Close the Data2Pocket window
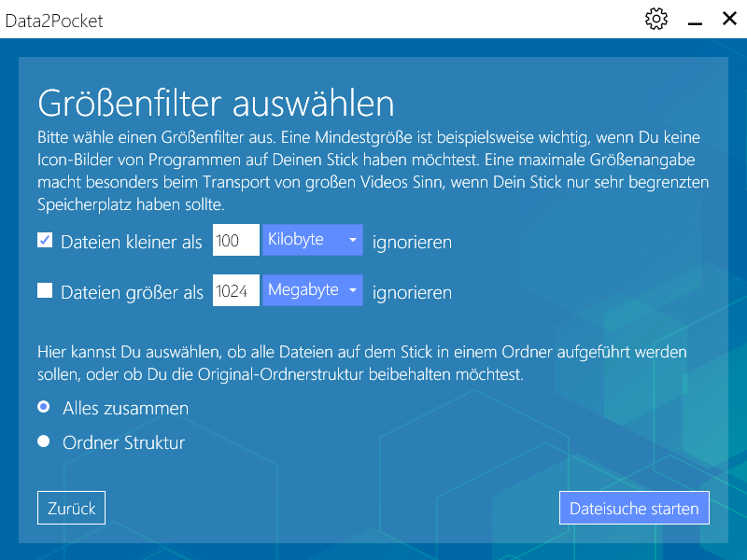The image size is (747, 560). click(x=729, y=19)
